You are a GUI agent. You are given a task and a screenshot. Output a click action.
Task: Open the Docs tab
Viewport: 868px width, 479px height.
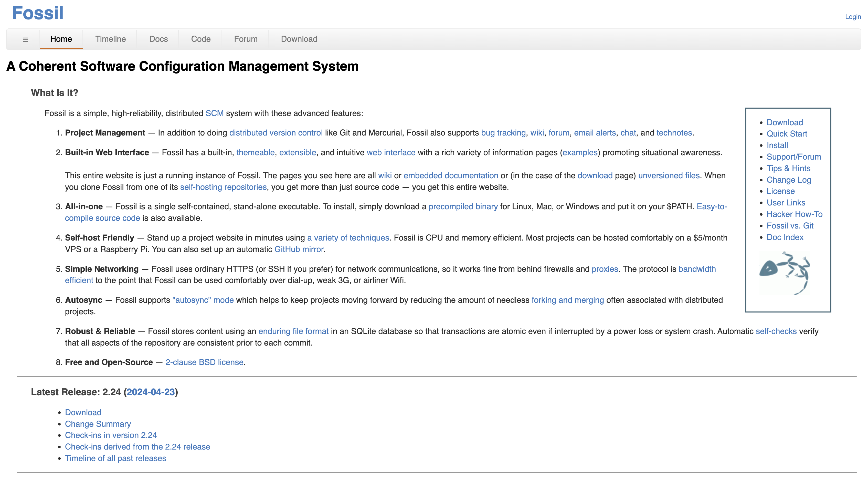coord(158,39)
